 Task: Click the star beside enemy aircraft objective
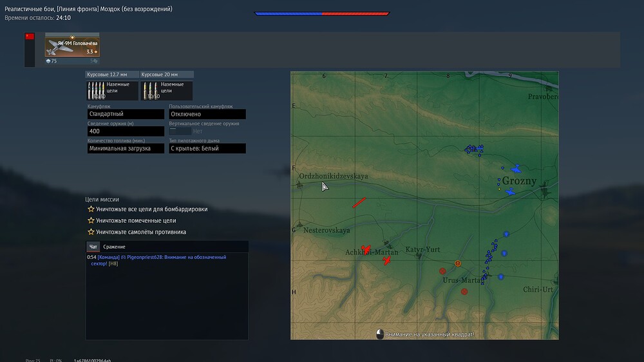(91, 232)
